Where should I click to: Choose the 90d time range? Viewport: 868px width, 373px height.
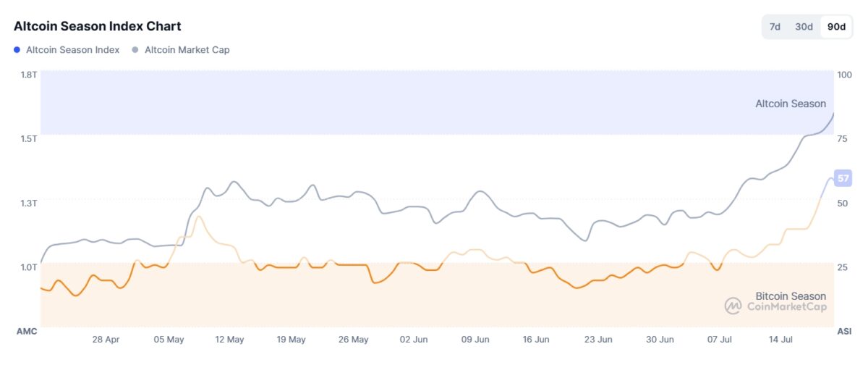click(836, 27)
